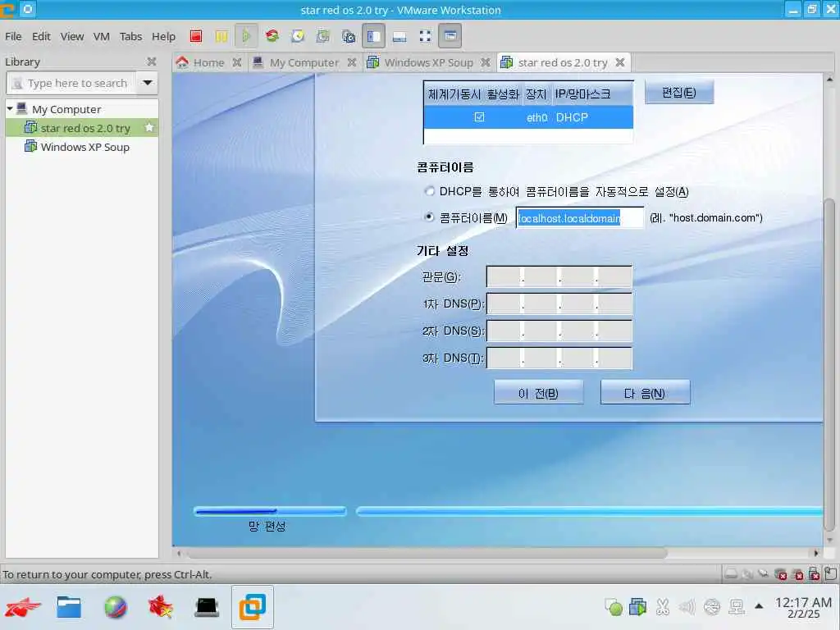Click the restart guest toolbar icon
Screen dimensions: 840x630
pyautogui.click(x=272, y=36)
